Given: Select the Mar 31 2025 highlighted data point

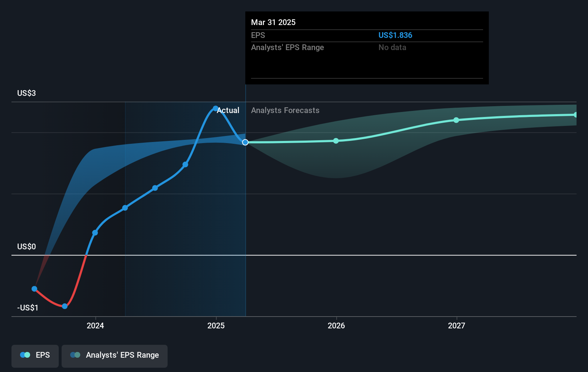Looking at the screenshot, I should coord(245,142).
